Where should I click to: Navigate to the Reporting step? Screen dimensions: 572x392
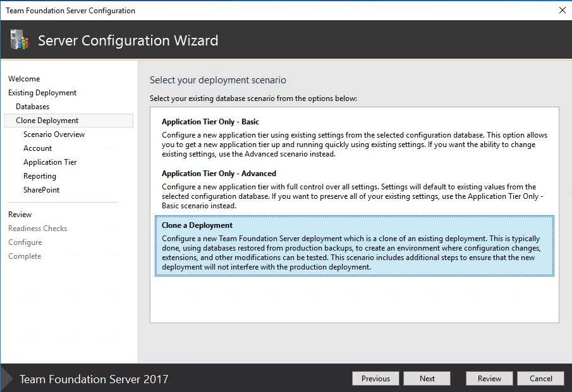pyautogui.click(x=40, y=176)
